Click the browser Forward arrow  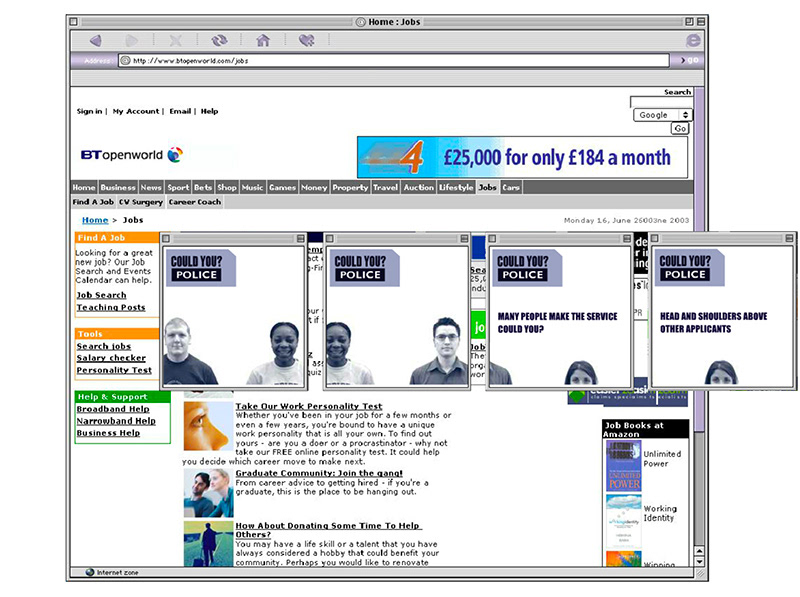click(x=131, y=40)
